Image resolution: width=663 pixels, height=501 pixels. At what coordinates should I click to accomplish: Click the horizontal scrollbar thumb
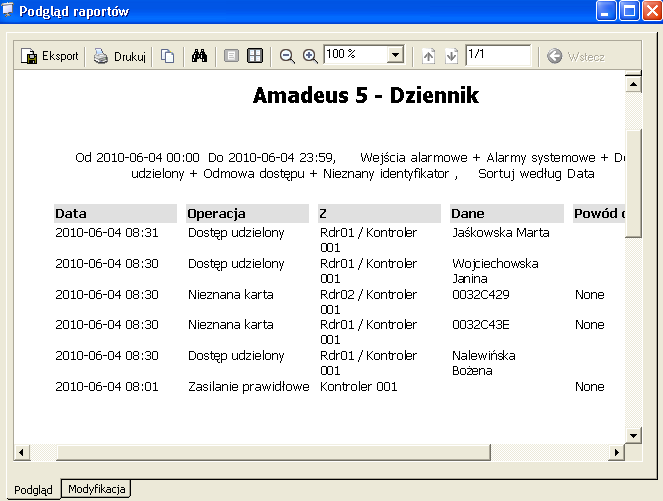point(273,452)
